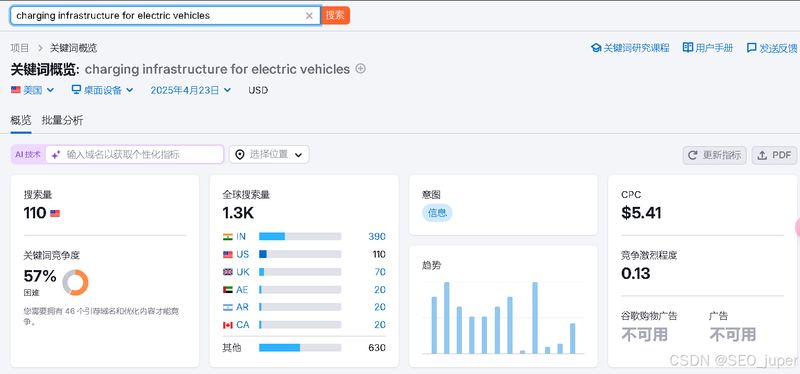
Task: Click the UK country row link
Action: pyautogui.click(x=242, y=272)
